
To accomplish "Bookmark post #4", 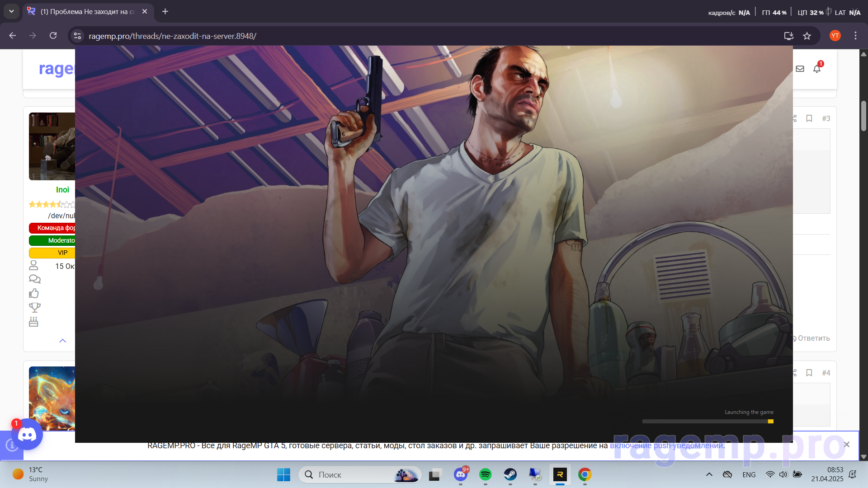I will pyautogui.click(x=809, y=373).
